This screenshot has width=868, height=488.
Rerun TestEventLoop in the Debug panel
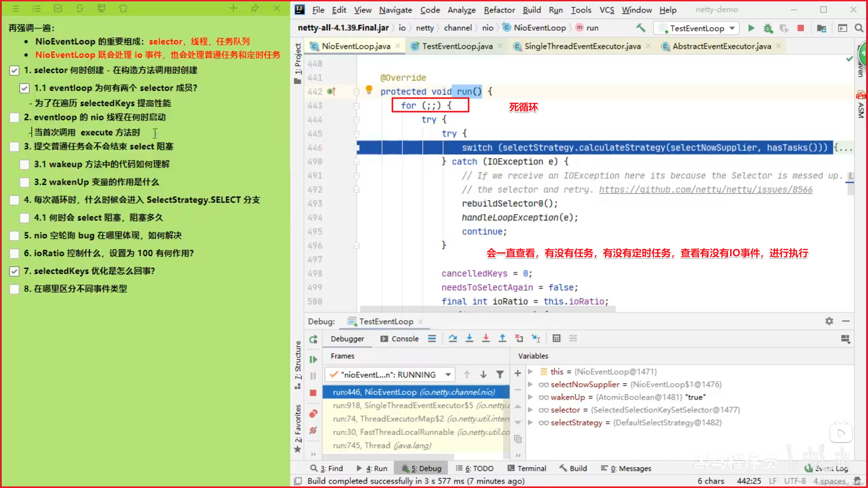click(313, 339)
